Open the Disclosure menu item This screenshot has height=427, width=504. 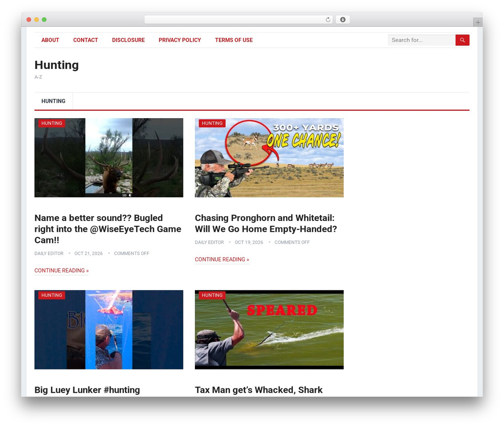pyautogui.click(x=128, y=40)
